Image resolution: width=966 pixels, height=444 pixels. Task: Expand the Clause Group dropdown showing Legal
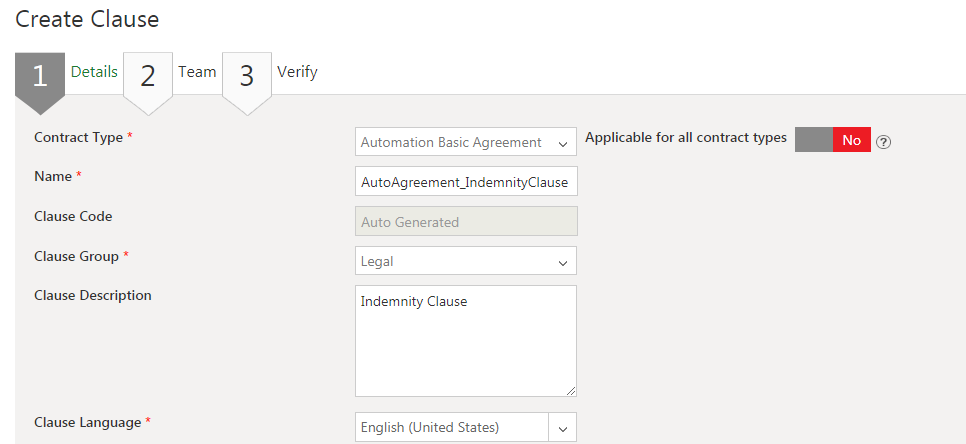[466, 261]
